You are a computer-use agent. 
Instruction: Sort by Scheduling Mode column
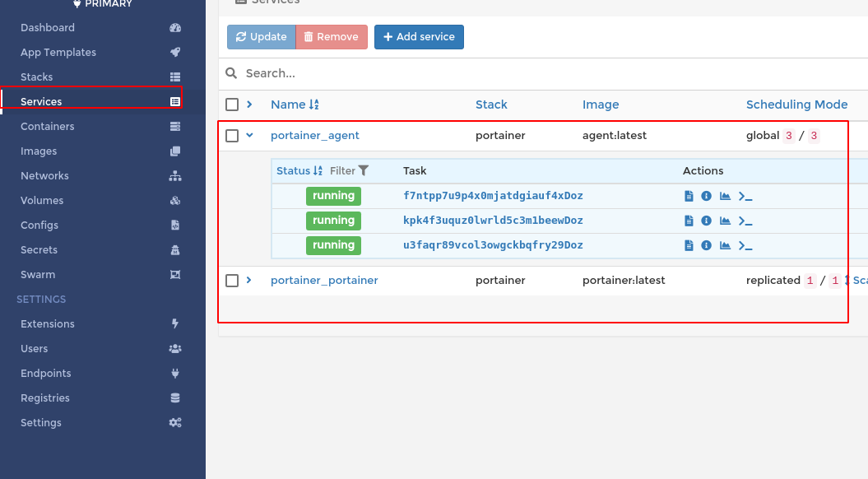[796, 105]
